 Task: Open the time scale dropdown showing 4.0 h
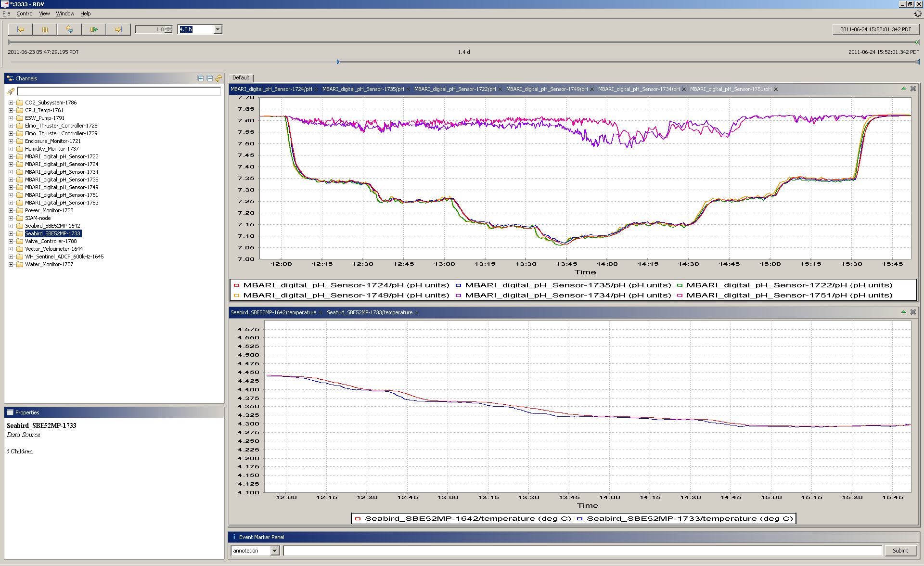(218, 29)
